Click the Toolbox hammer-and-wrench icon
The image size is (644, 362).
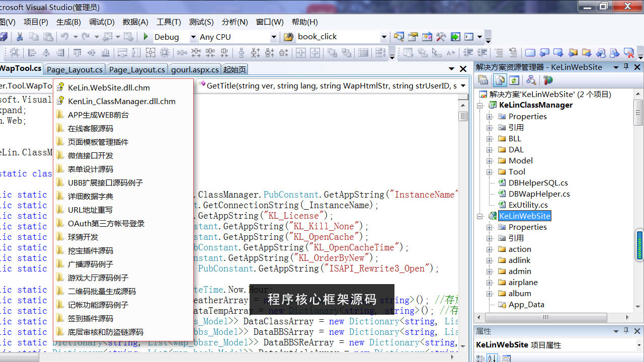point(441,37)
